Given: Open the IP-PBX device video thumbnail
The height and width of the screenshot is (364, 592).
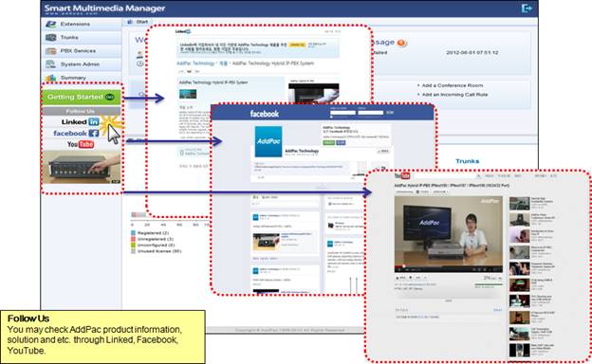Looking at the screenshot, I should tap(82, 167).
